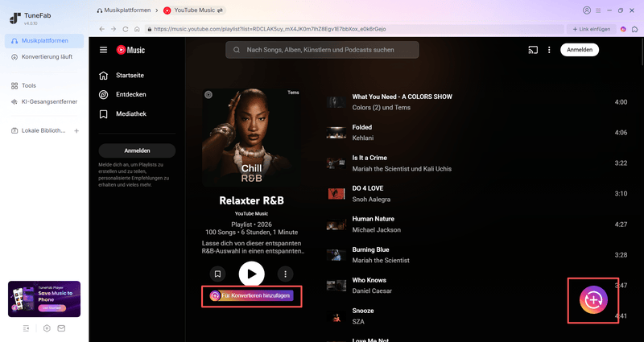644x342 pixels.
Task: Play the Relaxter R&B playlist
Action: point(252,274)
